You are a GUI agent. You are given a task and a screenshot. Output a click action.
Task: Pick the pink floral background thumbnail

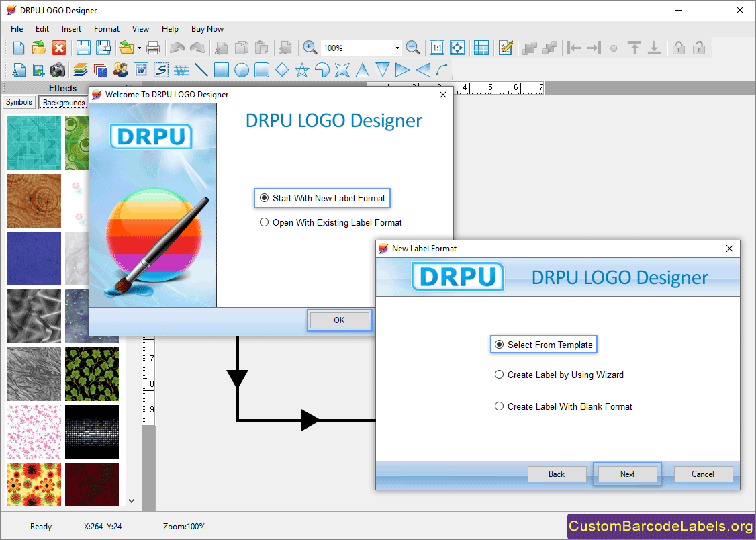(34, 432)
